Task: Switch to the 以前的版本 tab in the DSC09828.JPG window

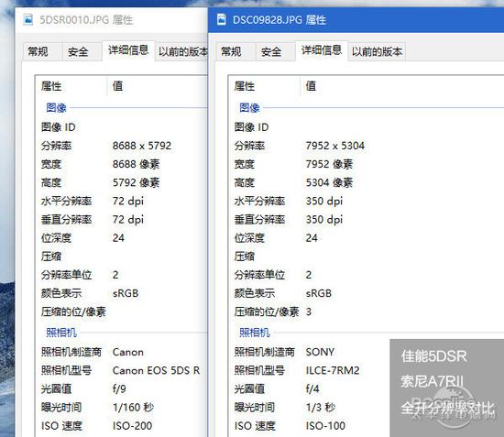Action: click(377, 51)
